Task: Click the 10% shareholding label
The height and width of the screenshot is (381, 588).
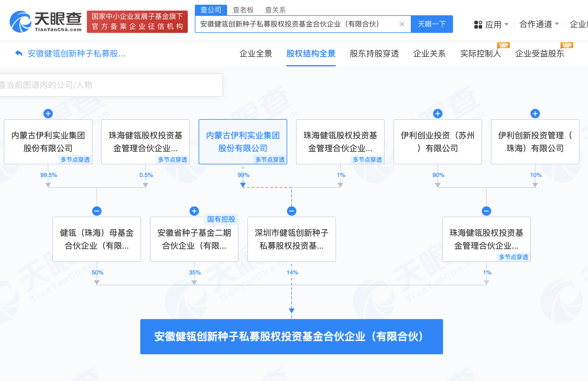Action: pyautogui.click(x=536, y=175)
